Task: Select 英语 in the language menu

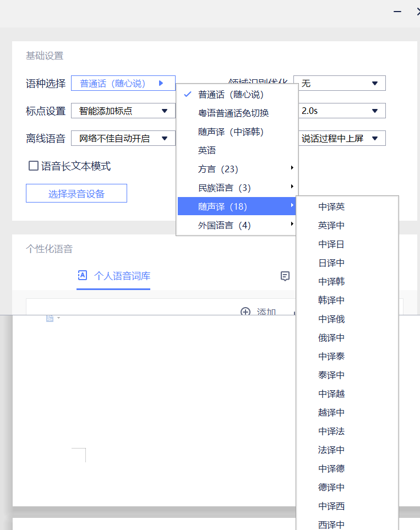Action: pos(207,151)
